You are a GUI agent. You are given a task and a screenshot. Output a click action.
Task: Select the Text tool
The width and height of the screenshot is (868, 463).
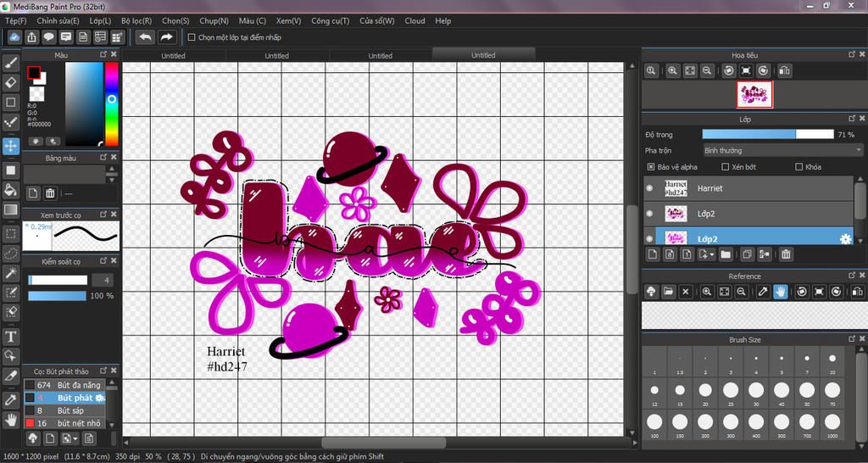(10, 336)
